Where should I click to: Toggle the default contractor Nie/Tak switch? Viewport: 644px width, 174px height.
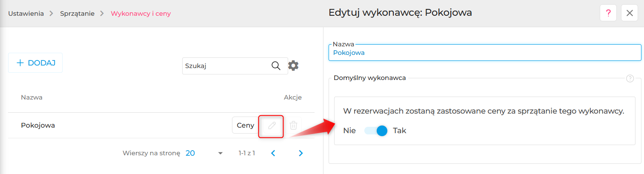(x=376, y=131)
